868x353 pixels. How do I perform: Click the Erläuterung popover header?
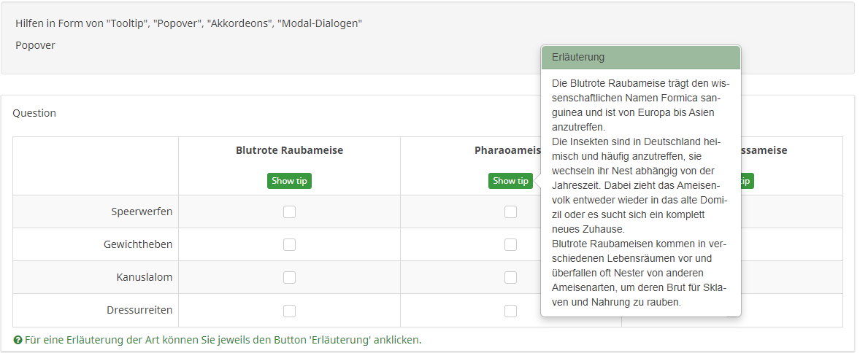(640, 58)
